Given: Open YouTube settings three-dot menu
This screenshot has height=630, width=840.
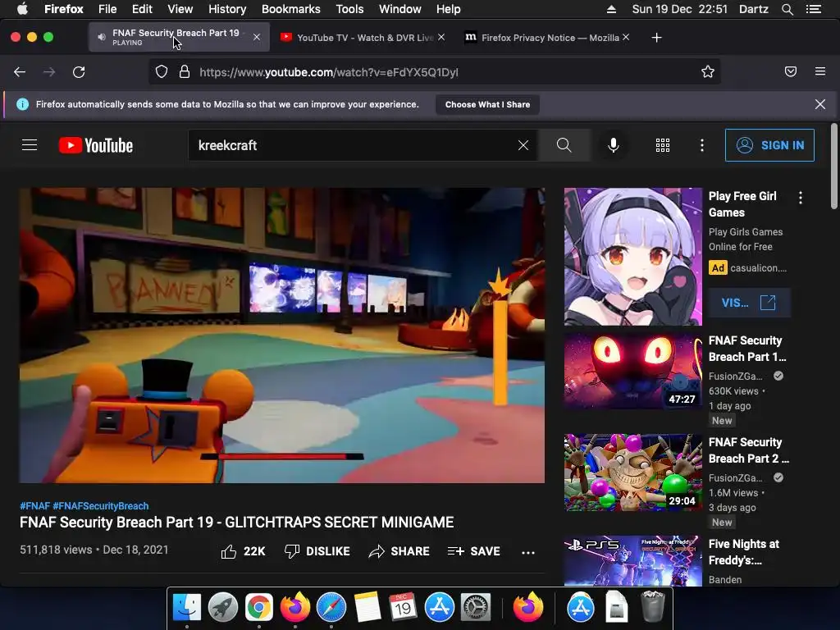Looking at the screenshot, I should click(x=702, y=145).
